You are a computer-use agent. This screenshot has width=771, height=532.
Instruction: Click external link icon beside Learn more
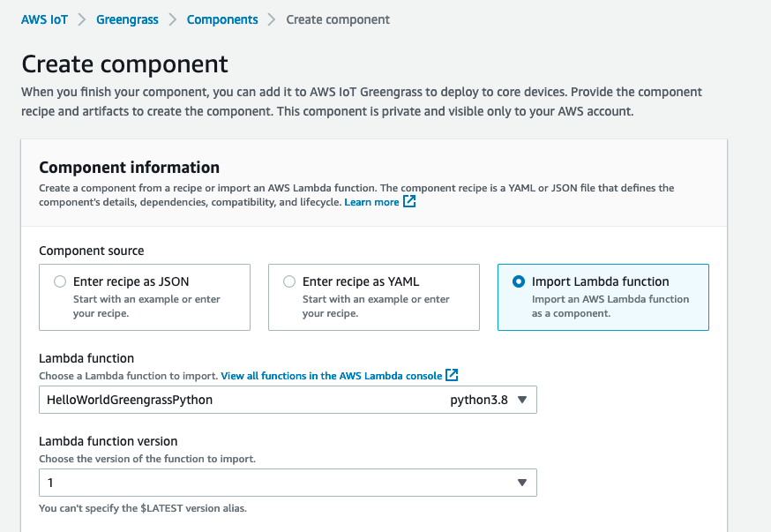409,201
